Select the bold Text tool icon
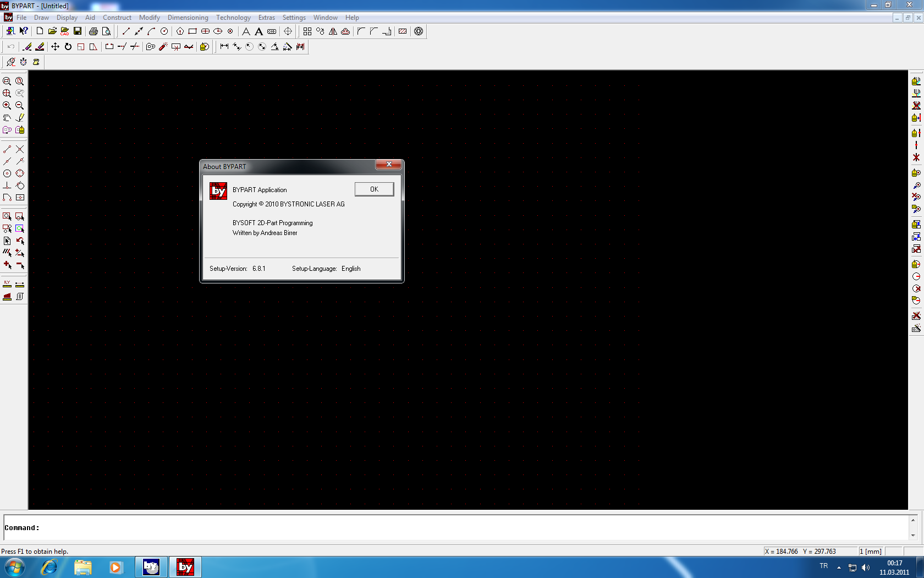The height and width of the screenshot is (578, 924). (258, 31)
